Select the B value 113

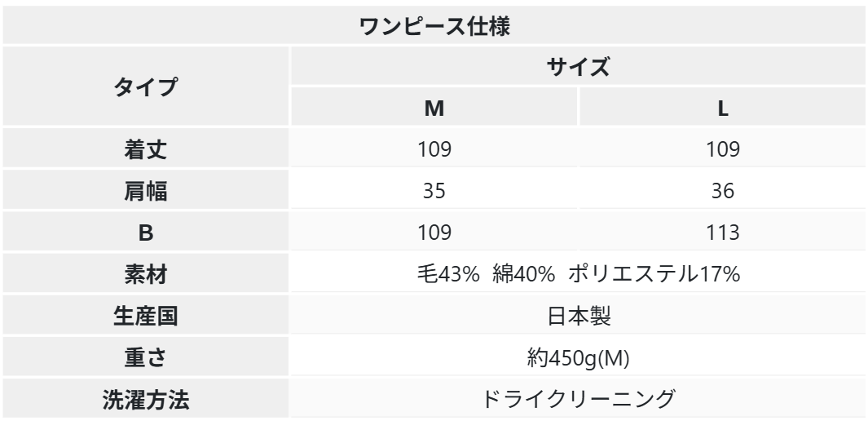coord(722,233)
